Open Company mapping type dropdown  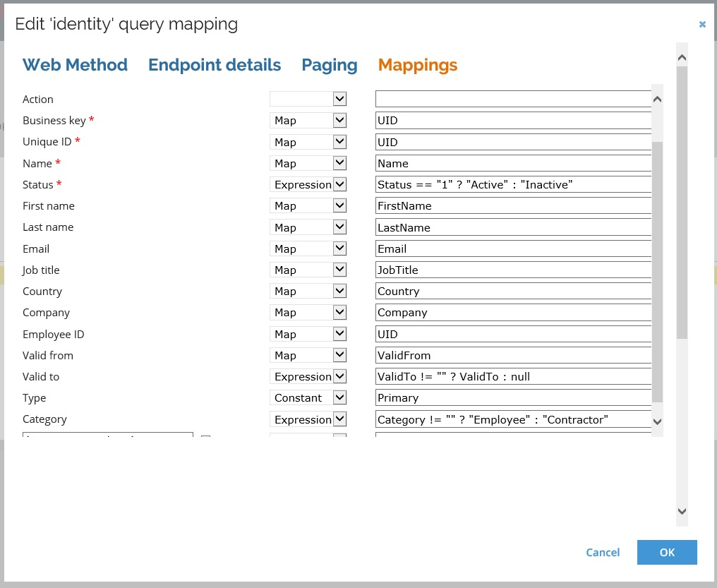point(308,312)
